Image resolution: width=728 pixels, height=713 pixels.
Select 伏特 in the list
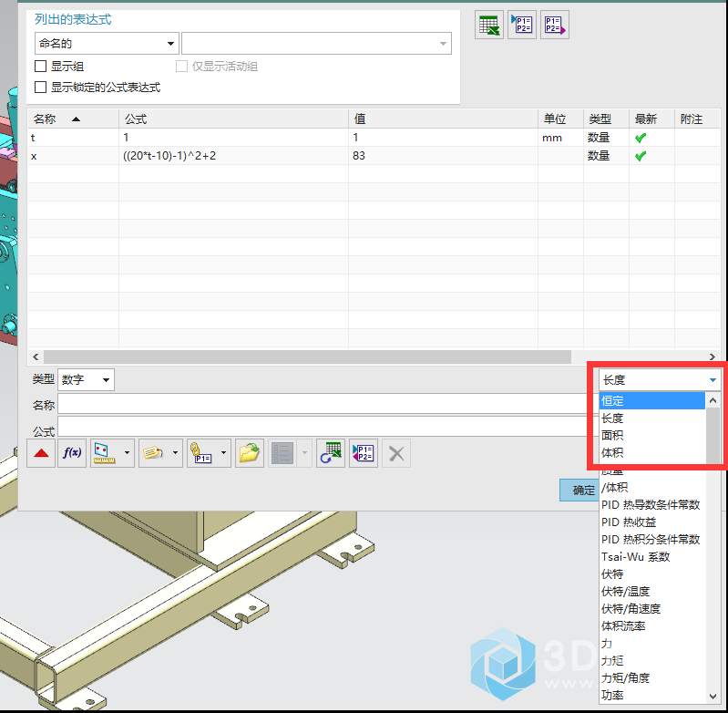tap(652, 574)
